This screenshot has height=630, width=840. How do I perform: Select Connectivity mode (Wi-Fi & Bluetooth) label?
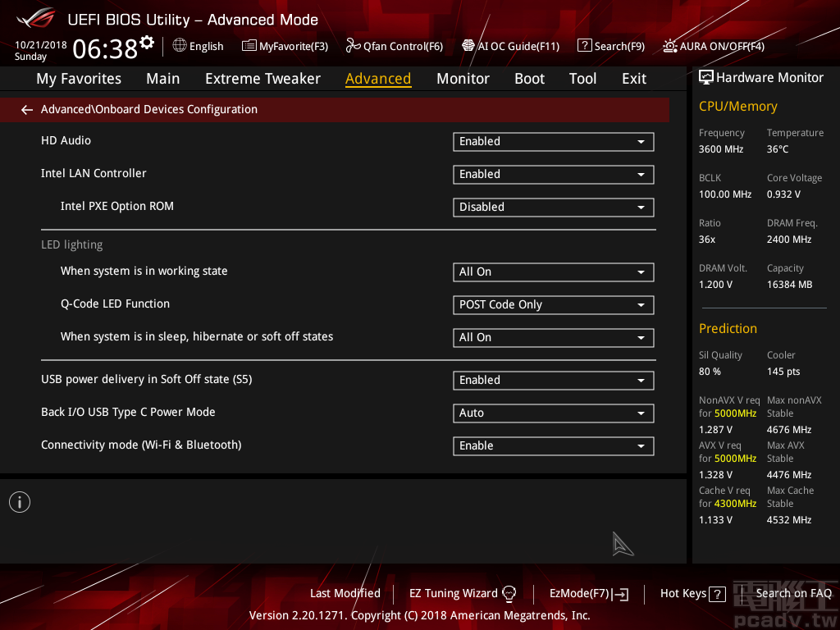[x=141, y=445]
